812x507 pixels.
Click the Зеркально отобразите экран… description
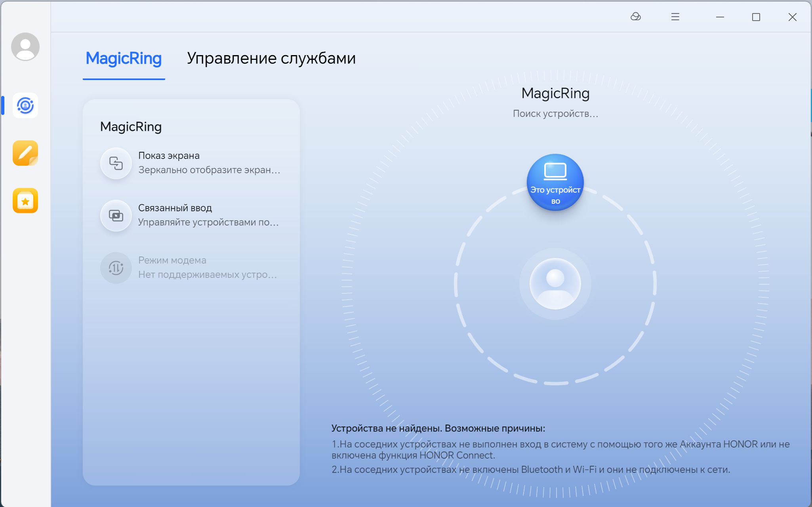point(209,170)
